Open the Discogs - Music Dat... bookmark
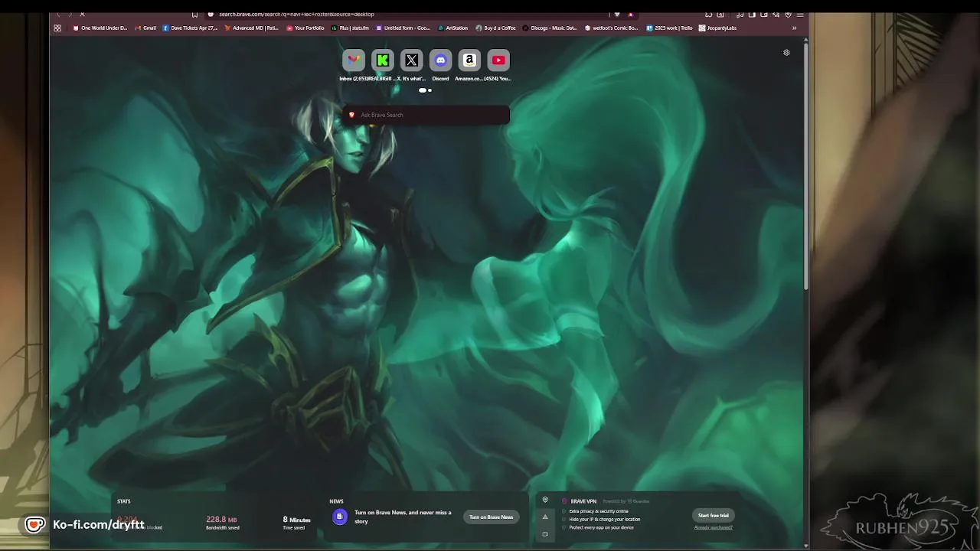 pyautogui.click(x=550, y=28)
